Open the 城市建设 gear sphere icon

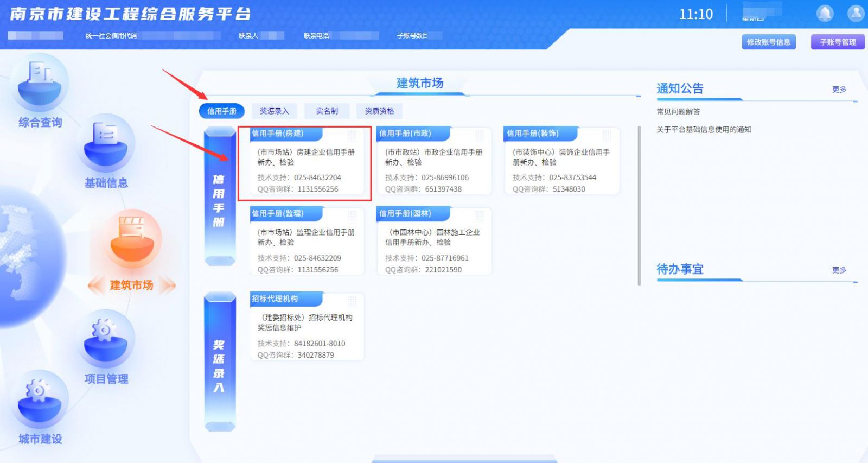(x=40, y=400)
